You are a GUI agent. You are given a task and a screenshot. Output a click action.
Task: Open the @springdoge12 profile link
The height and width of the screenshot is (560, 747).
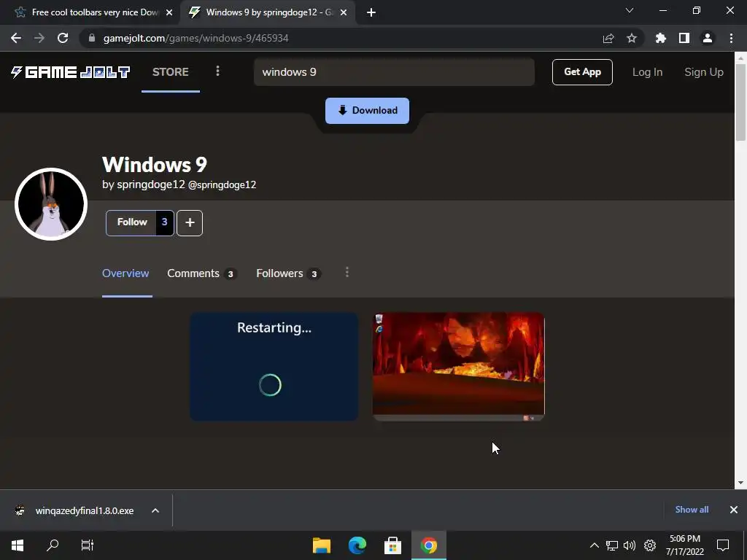(x=222, y=184)
